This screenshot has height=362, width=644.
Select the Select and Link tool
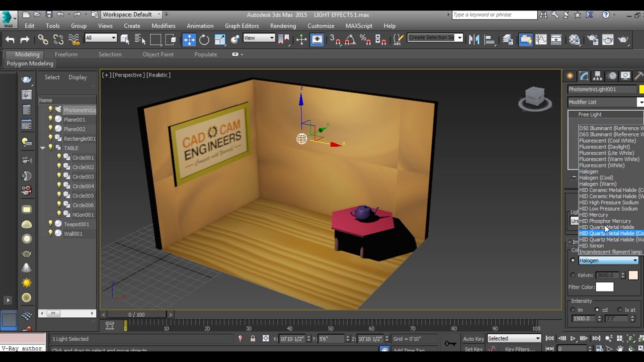(x=43, y=40)
